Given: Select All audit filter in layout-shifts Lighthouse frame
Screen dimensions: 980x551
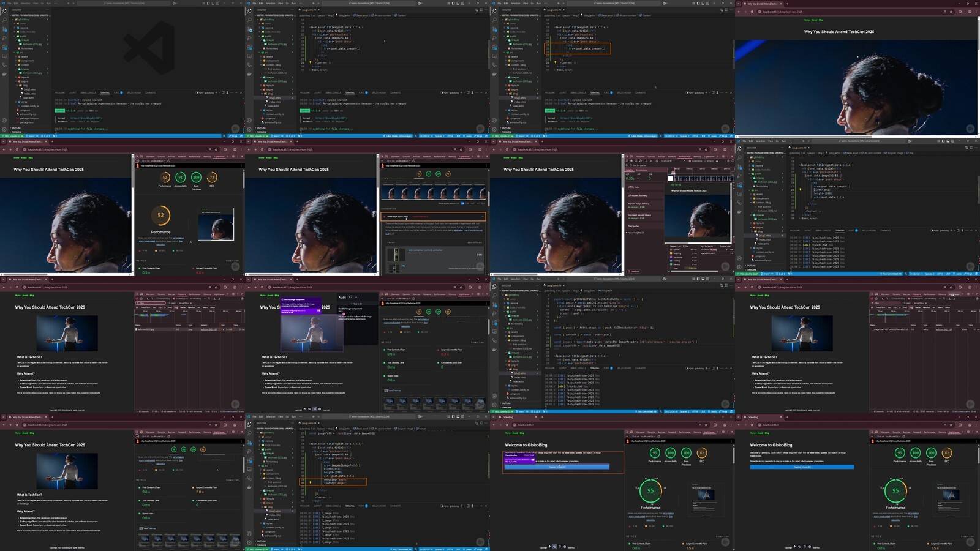Looking at the screenshot, I should [462, 203].
